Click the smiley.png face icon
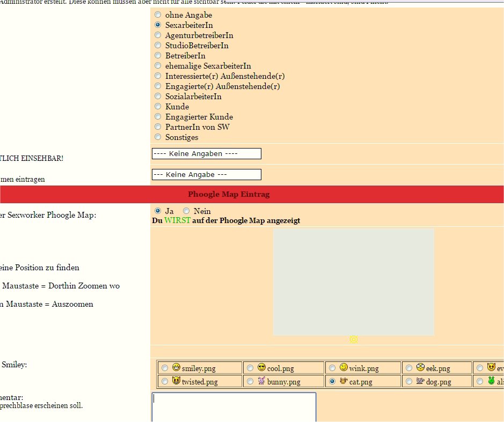Screen dimensions: 504x422 [x=177, y=368]
